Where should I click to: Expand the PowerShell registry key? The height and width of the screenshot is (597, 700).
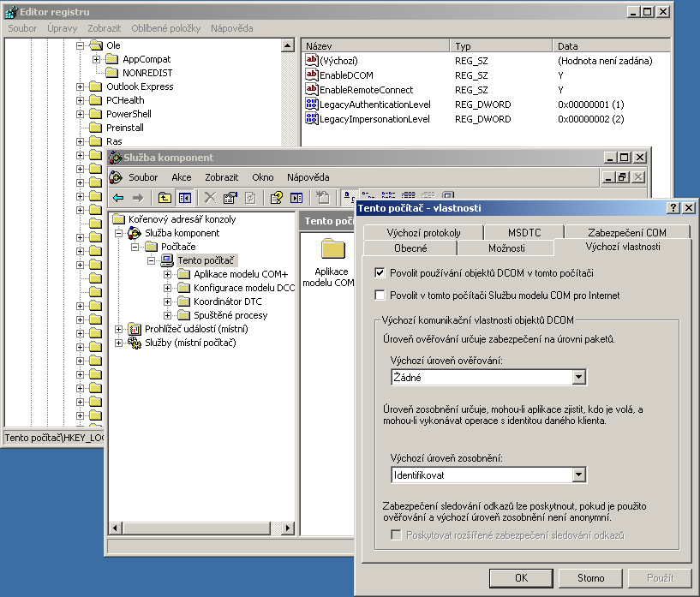pos(80,114)
